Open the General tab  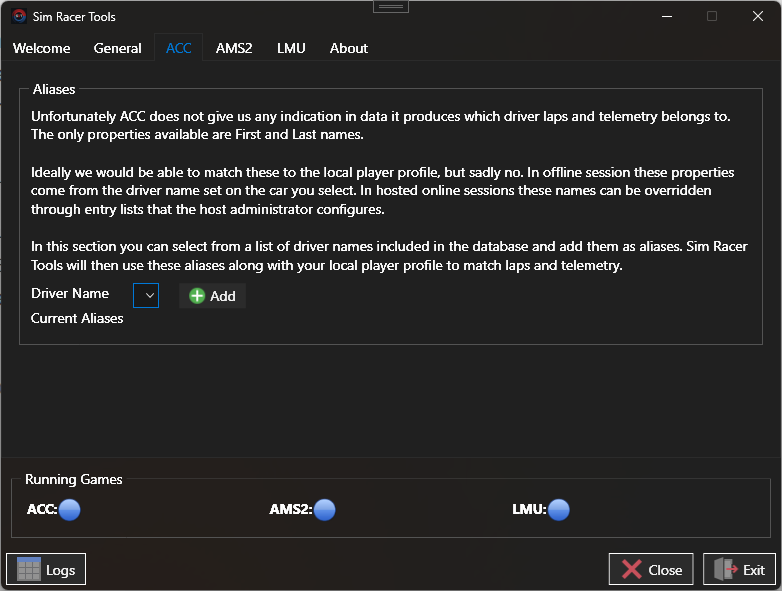coord(117,48)
